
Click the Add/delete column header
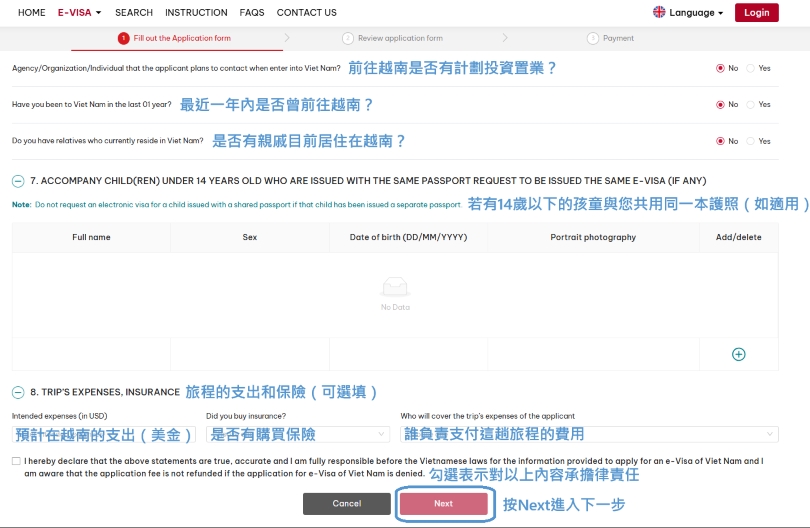click(x=738, y=237)
